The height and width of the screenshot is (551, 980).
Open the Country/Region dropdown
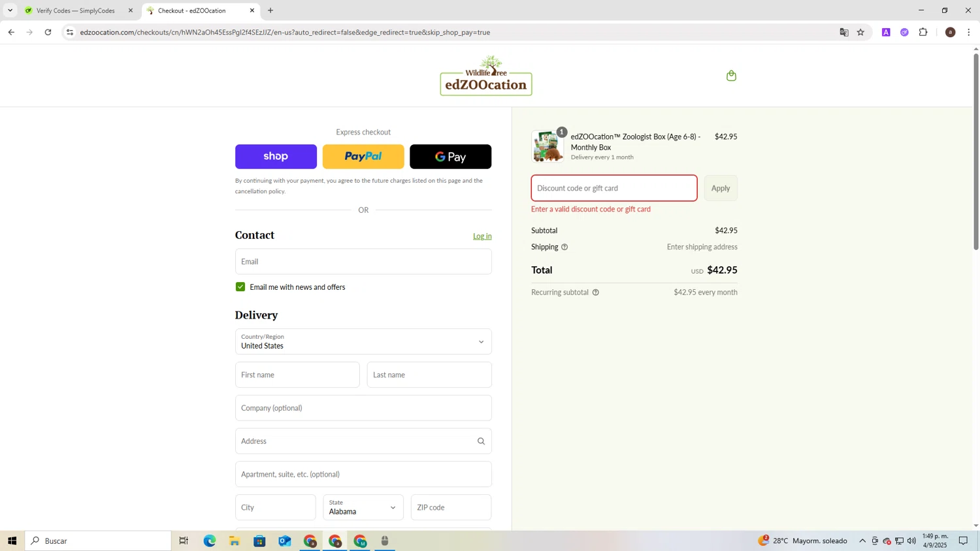(x=363, y=341)
